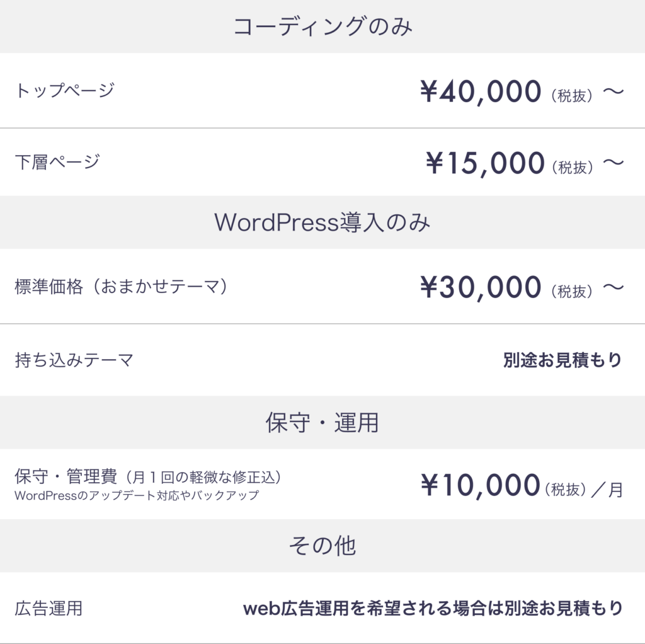The image size is (645, 644).
Task: Click 税抜 note beside ¥40,000
Action: 572,95
